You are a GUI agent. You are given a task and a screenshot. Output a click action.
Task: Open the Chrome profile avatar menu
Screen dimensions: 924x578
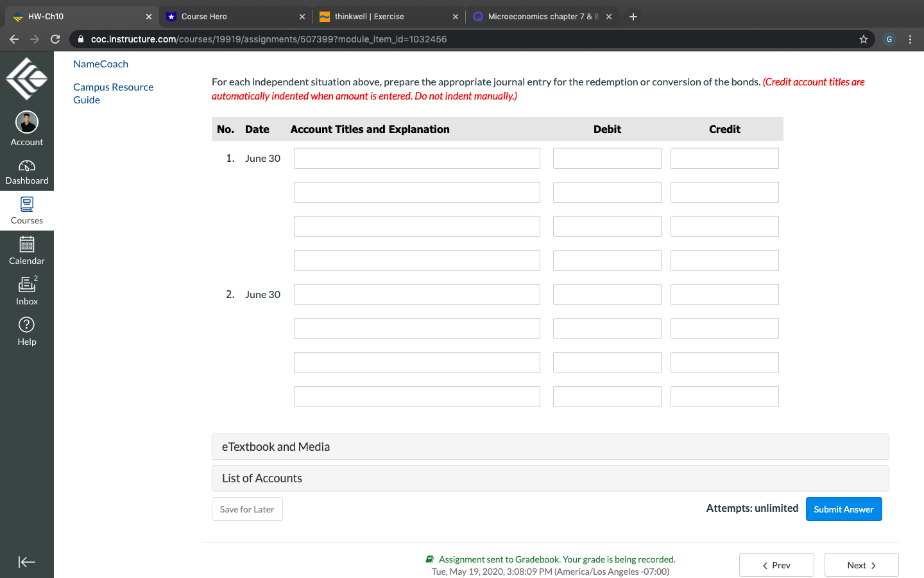coord(889,39)
